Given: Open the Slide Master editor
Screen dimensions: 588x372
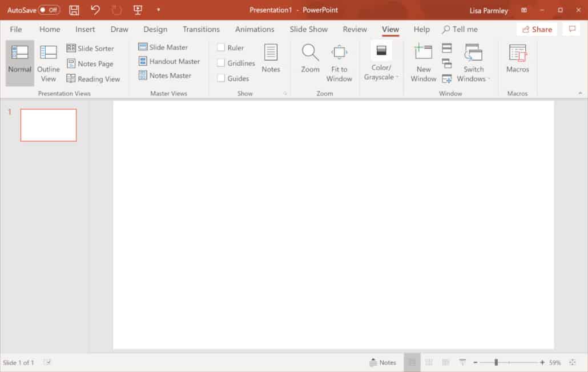Looking at the screenshot, I should 163,47.
